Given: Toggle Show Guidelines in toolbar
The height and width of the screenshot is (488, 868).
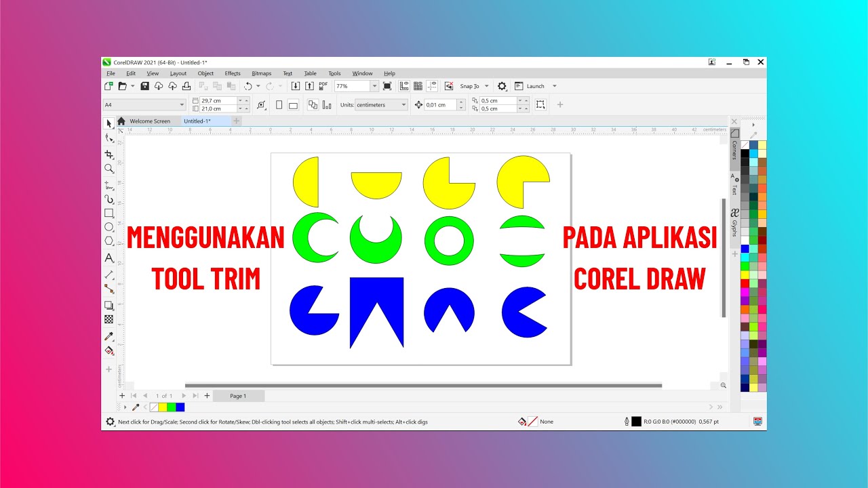Looking at the screenshot, I should coord(431,86).
